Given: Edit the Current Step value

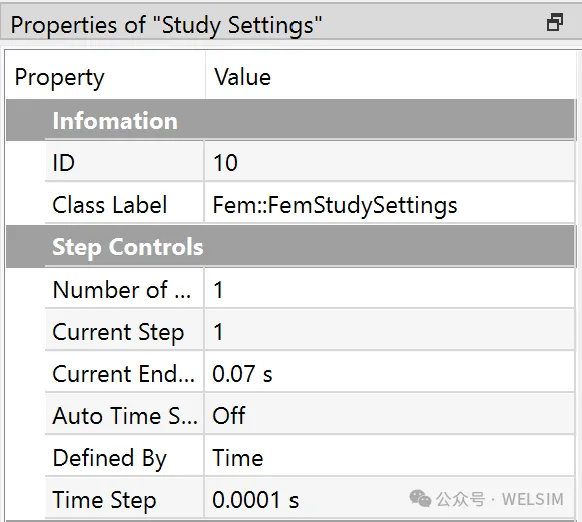Looking at the screenshot, I should point(389,332).
